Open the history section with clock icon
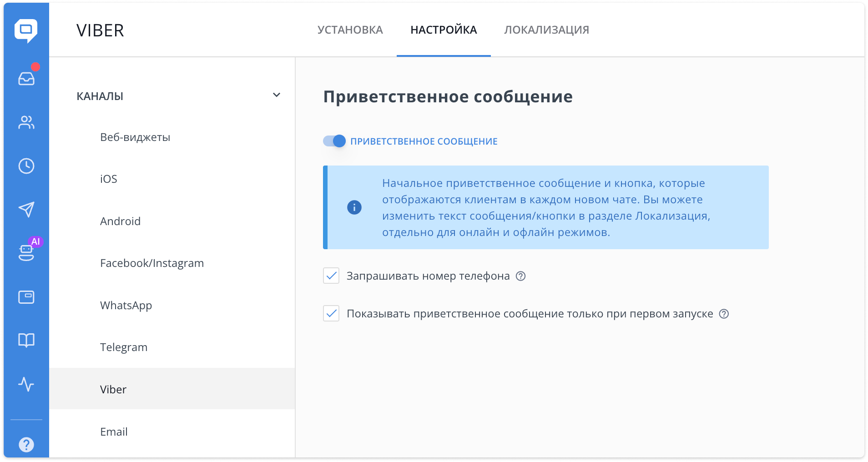 point(26,166)
